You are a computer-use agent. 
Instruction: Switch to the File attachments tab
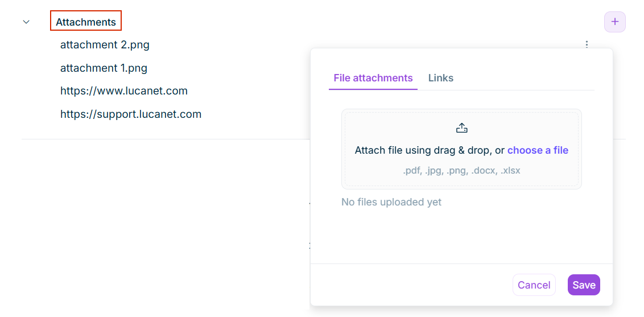(x=373, y=78)
